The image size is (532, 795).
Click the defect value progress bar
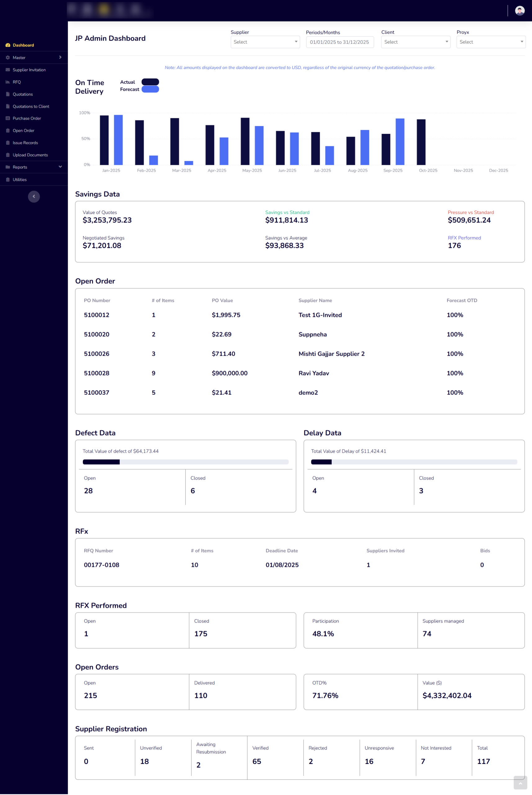[x=186, y=462]
